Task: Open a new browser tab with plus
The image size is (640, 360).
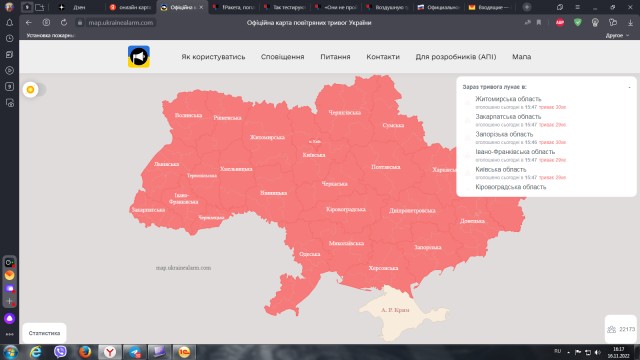Action: tap(527, 7)
